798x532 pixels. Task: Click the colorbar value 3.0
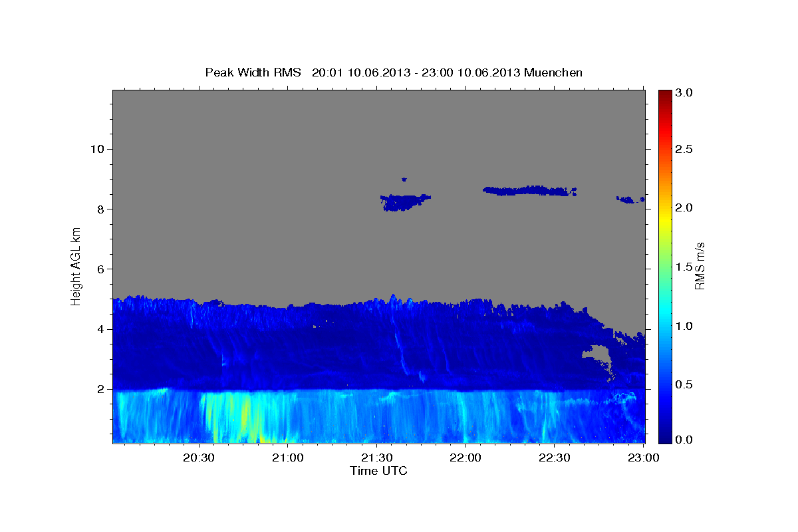685,93
